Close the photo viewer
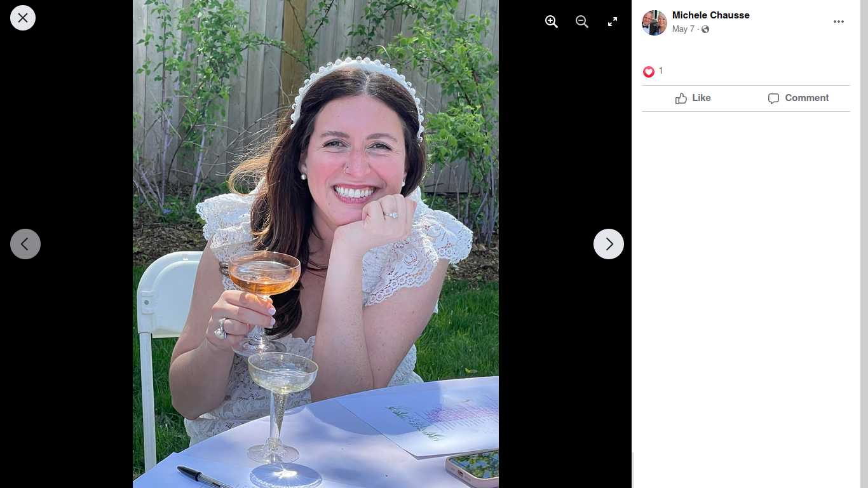The image size is (868, 488). pyautogui.click(x=23, y=18)
